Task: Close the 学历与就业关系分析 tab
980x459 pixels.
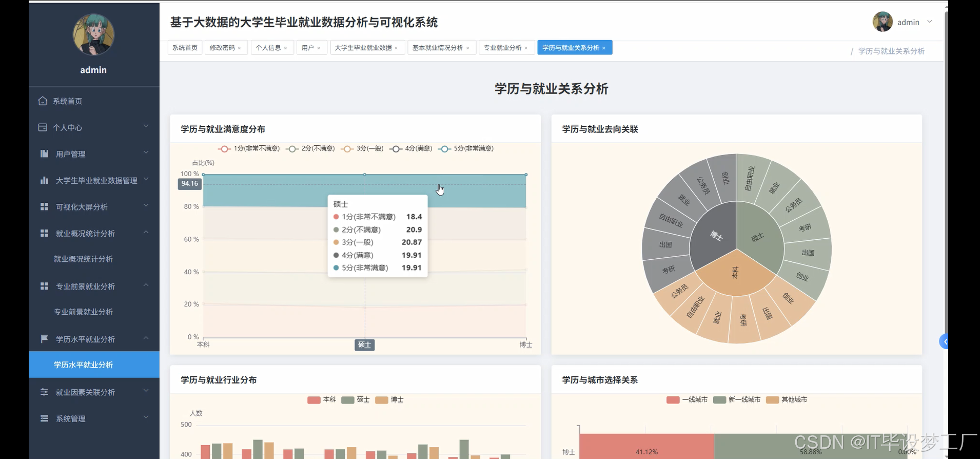Action: tap(604, 48)
